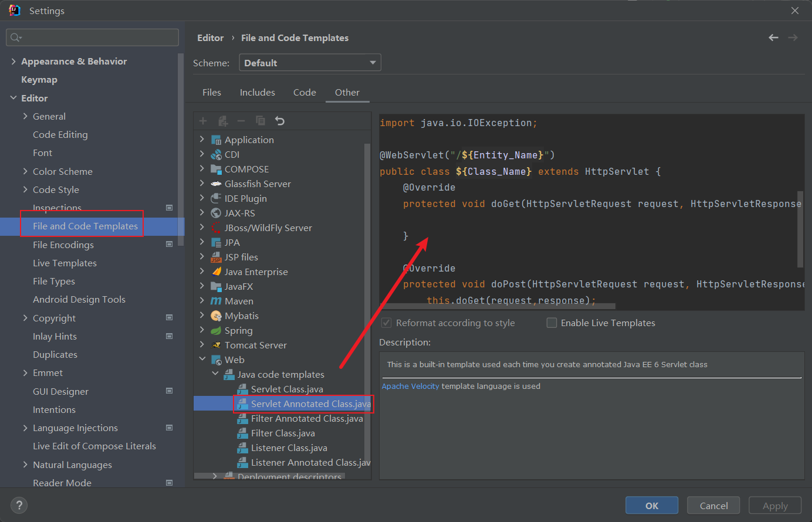Open Live Templates settings page
The width and height of the screenshot is (812, 522).
tap(65, 263)
